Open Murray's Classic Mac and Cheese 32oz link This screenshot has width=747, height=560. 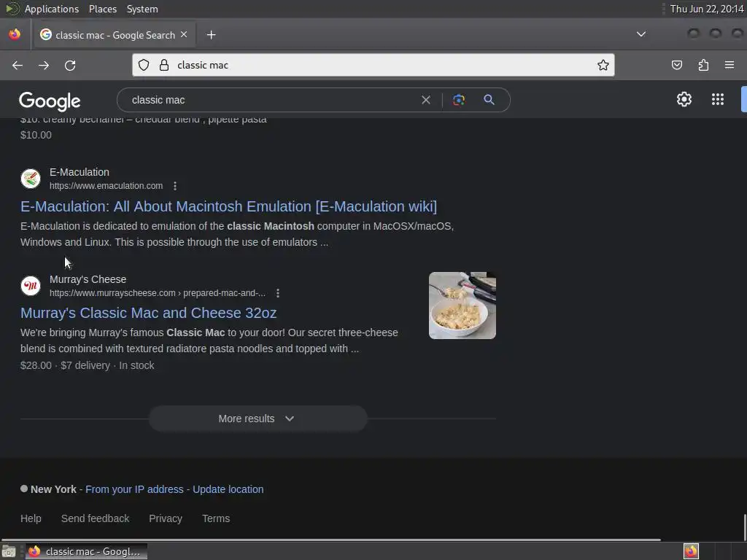point(149,313)
